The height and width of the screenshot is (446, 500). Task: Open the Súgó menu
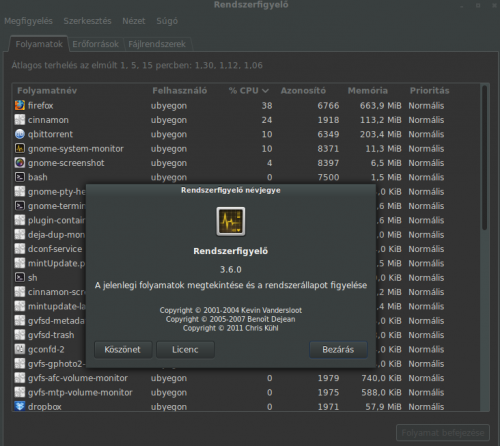point(167,21)
